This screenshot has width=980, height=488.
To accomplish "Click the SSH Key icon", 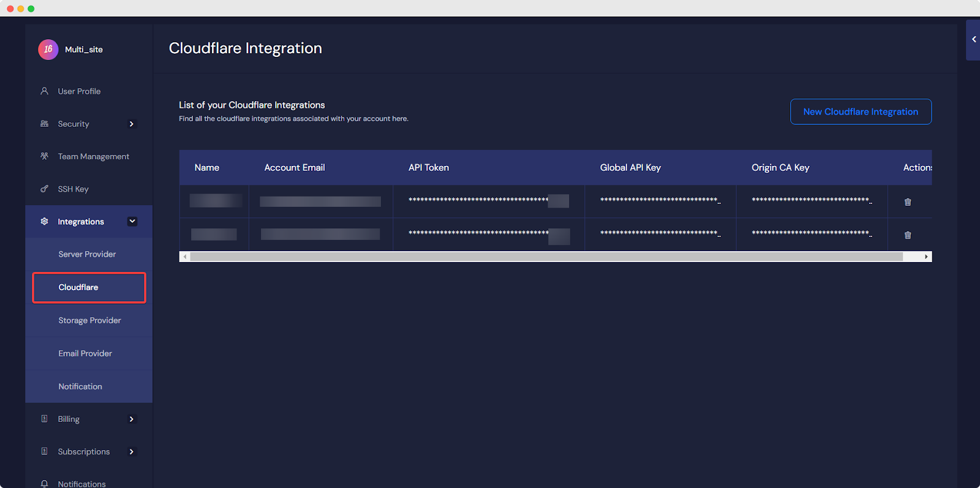I will pos(44,189).
